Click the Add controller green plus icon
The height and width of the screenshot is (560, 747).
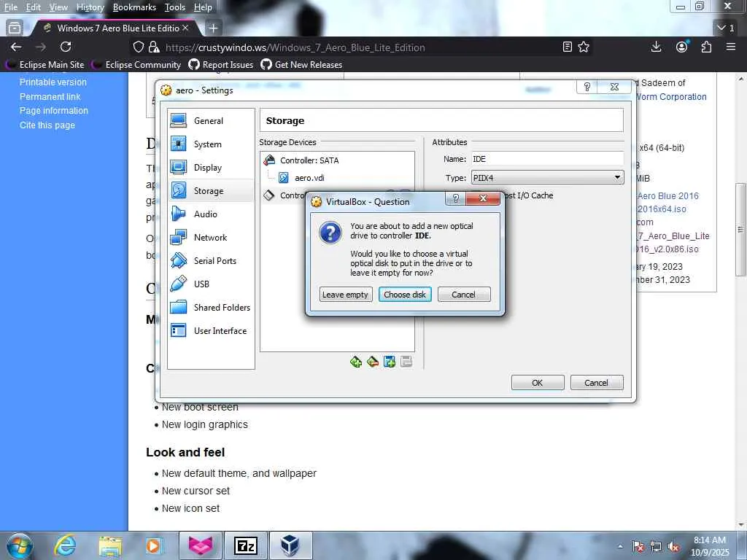click(x=356, y=362)
